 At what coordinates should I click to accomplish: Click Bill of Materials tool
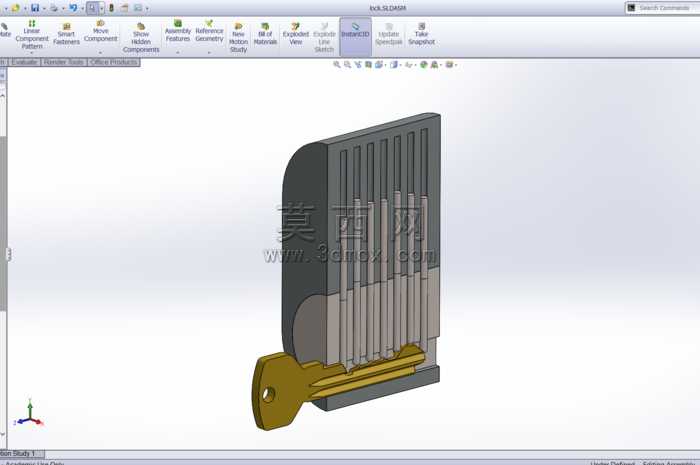pyautogui.click(x=265, y=34)
